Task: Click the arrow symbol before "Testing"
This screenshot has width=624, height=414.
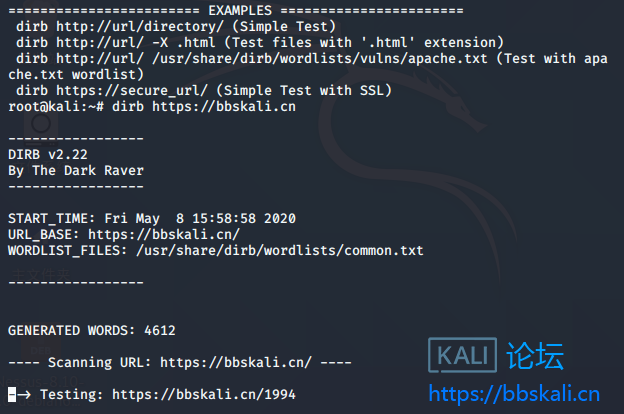Action: coord(23,395)
